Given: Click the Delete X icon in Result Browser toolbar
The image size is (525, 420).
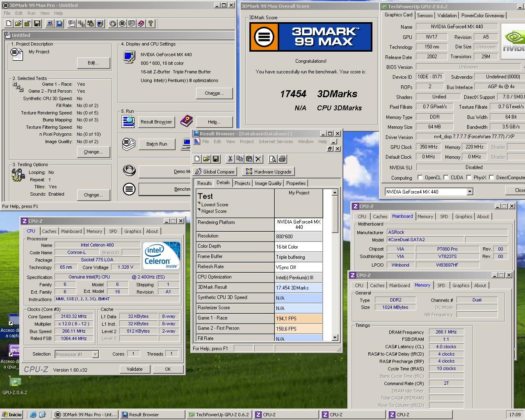Looking at the screenshot, I should pyautogui.click(x=258, y=159).
